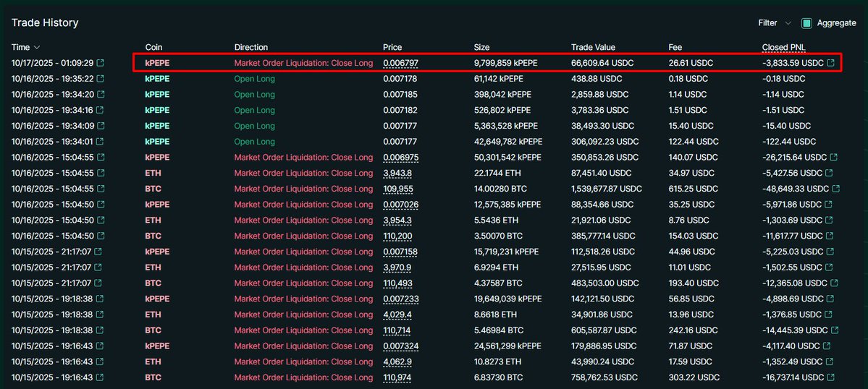
Task: Click share icon next to -5,225.03 USDC
Action: (x=830, y=252)
